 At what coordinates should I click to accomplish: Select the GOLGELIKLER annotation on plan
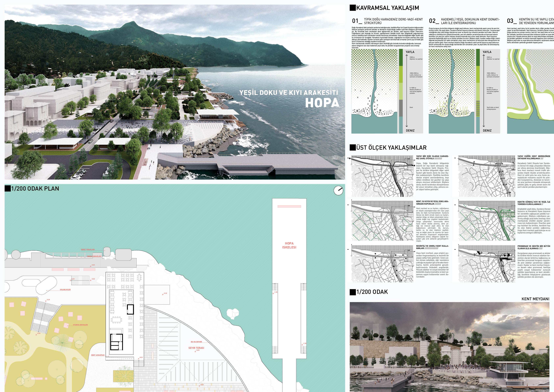pyautogui.click(x=65, y=290)
